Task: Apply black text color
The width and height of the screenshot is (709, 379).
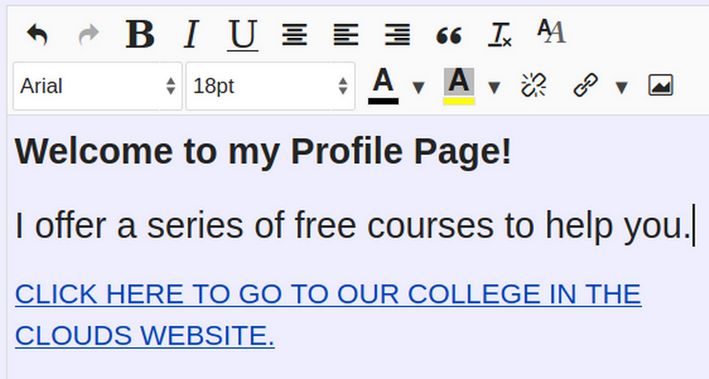Action: (x=383, y=86)
